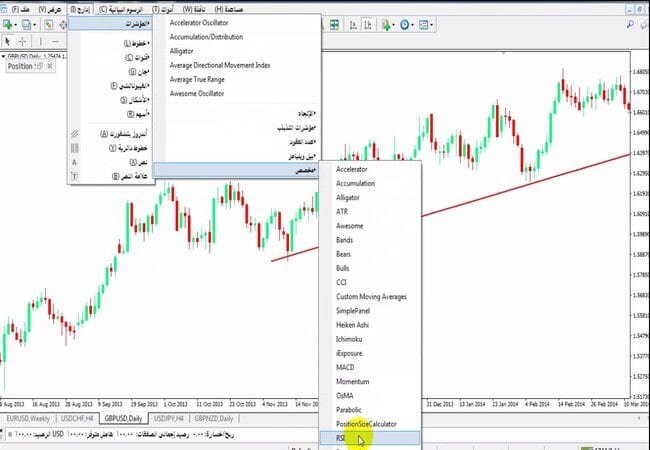Select the crosshair tool
This screenshot has width=650, height=450.
22,41
